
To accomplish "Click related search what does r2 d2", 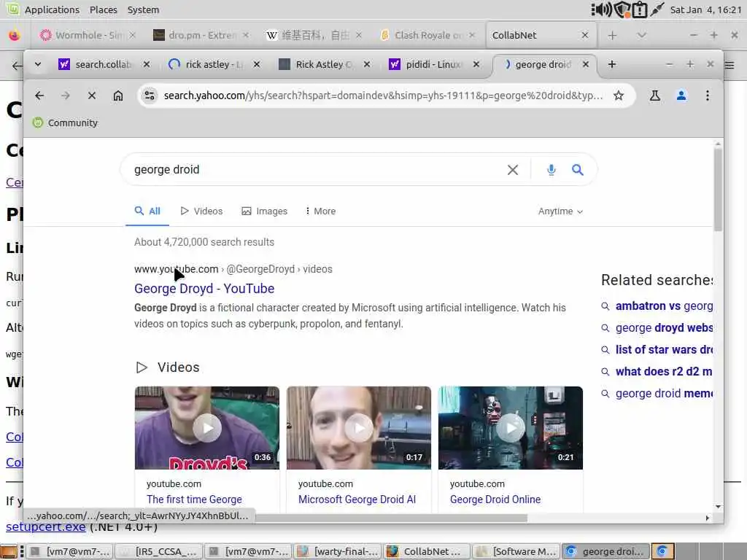I will 664,371.
